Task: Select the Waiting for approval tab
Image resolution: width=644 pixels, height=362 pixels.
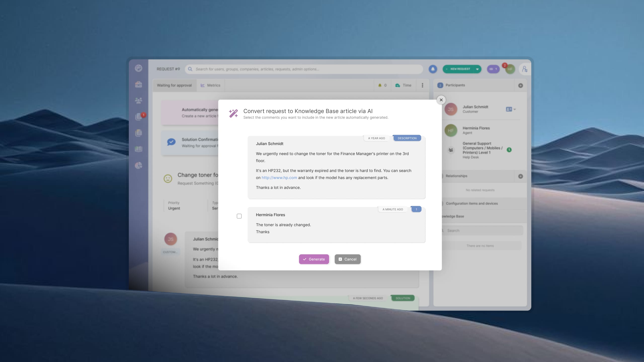Action: click(174, 85)
